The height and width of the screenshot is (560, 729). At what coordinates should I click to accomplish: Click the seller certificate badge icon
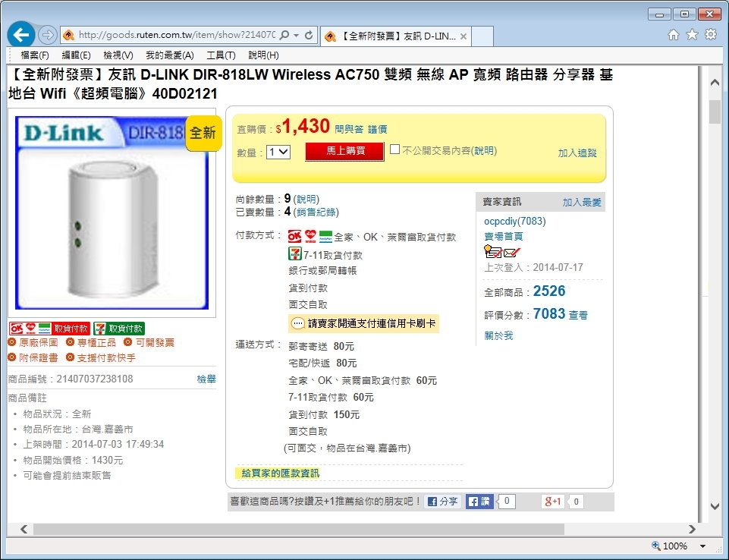[x=493, y=252]
